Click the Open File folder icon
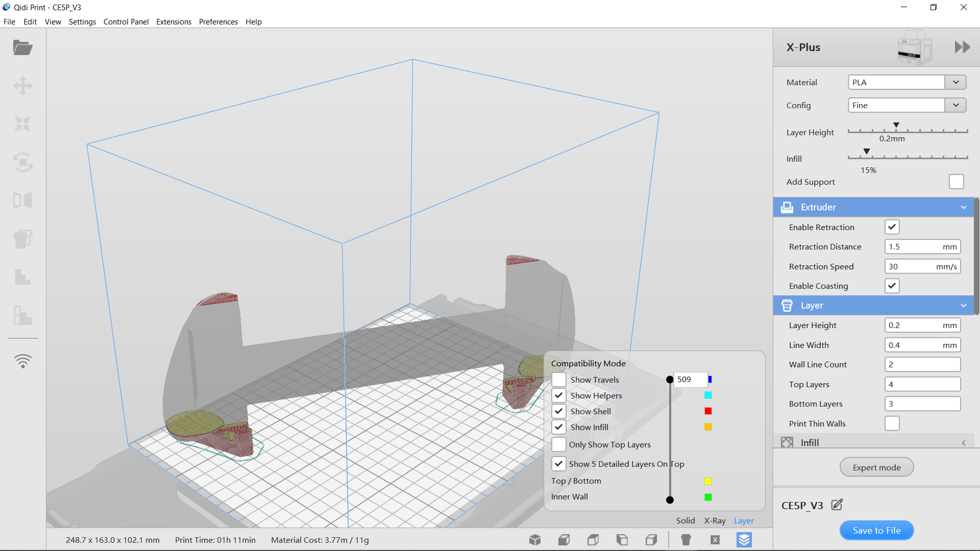The width and height of the screenshot is (980, 551). click(22, 47)
